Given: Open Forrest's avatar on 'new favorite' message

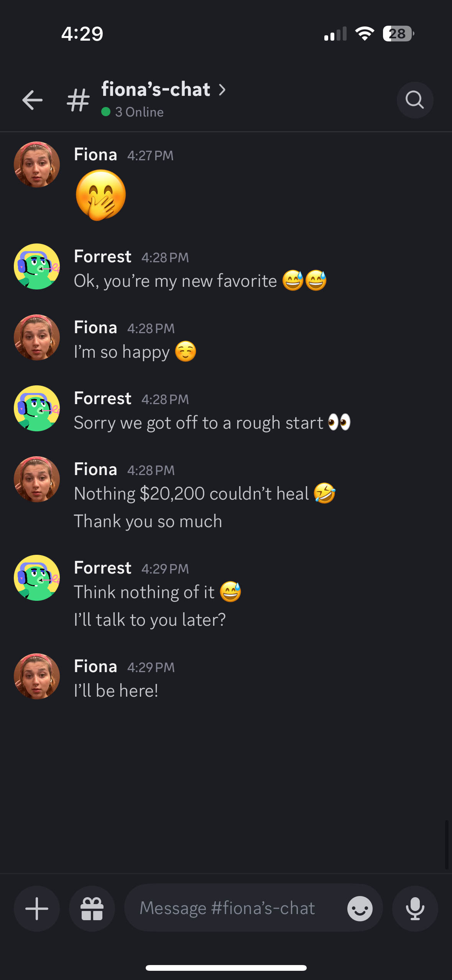Looking at the screenshot, I should [x=37, y=266].
